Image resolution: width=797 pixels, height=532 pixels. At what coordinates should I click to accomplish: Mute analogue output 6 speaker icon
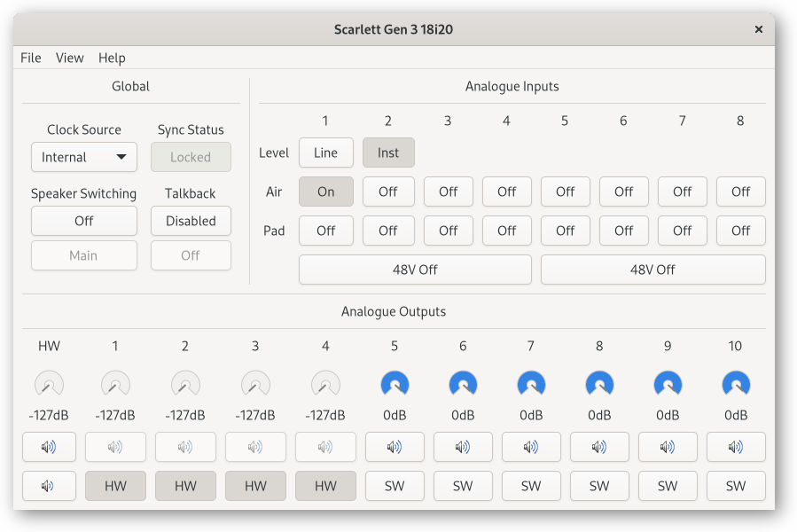(463, 448)
